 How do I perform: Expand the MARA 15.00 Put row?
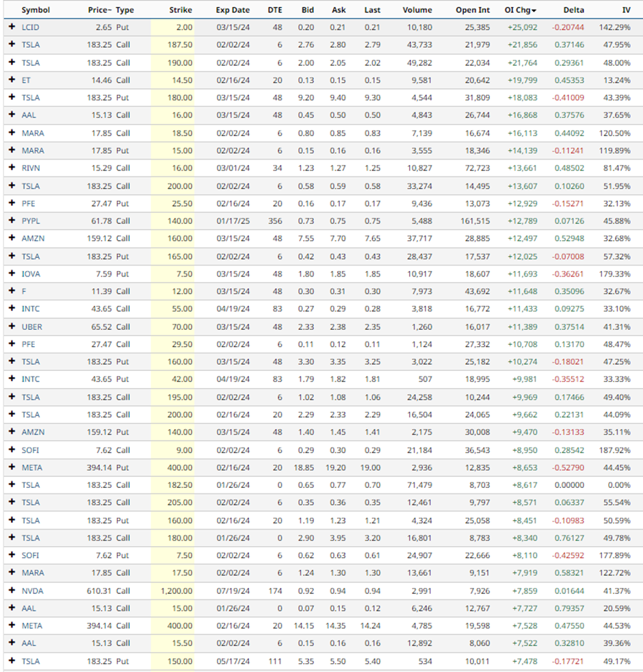12,150
